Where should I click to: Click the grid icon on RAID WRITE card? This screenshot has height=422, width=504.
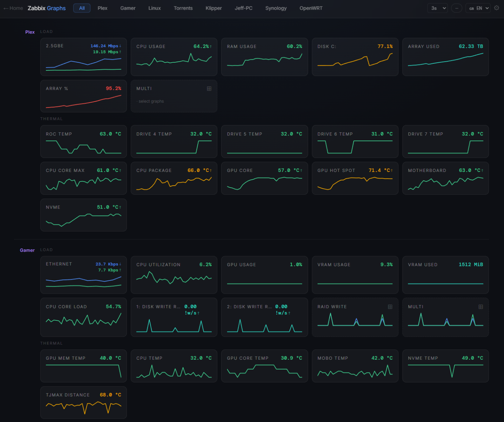tap(390, 307)
